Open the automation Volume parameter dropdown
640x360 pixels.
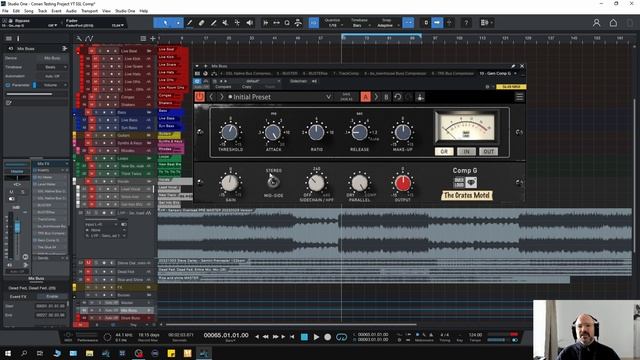click(53, 85)
